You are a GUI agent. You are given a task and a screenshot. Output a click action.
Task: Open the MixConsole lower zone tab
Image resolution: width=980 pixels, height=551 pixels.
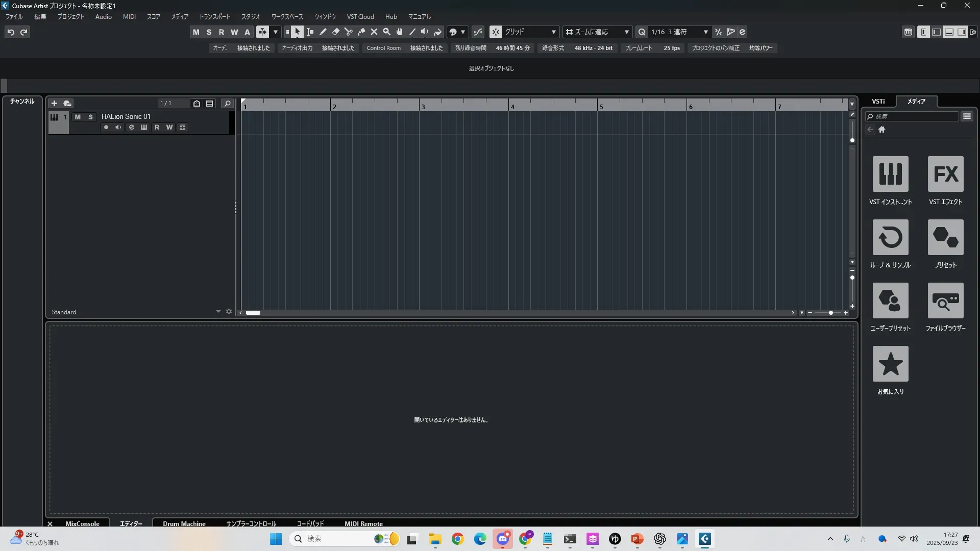tap(82, 523)
